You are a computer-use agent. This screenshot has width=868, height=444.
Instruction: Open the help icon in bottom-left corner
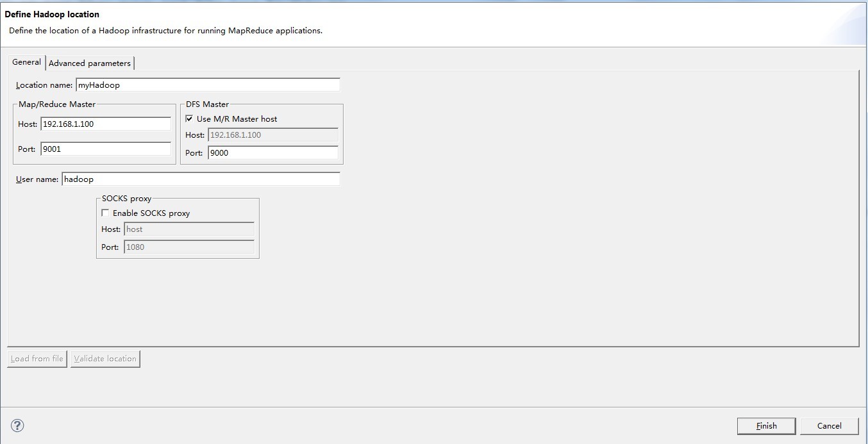pos(17,425)
